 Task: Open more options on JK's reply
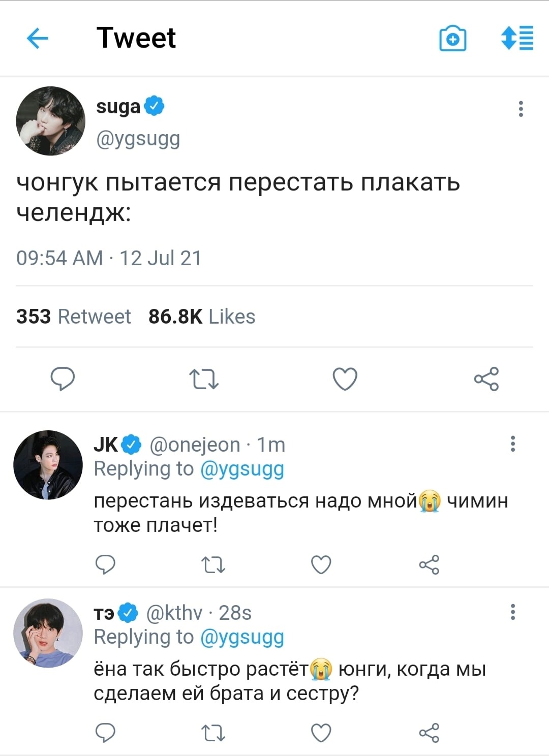pyautogui.click(x=513, y=444)
